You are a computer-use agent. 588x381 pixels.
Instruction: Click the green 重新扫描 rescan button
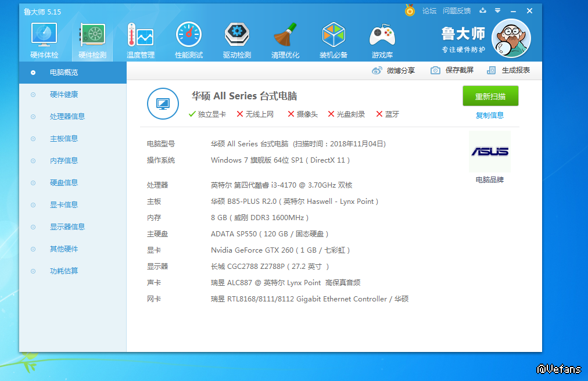coord(490,96)
